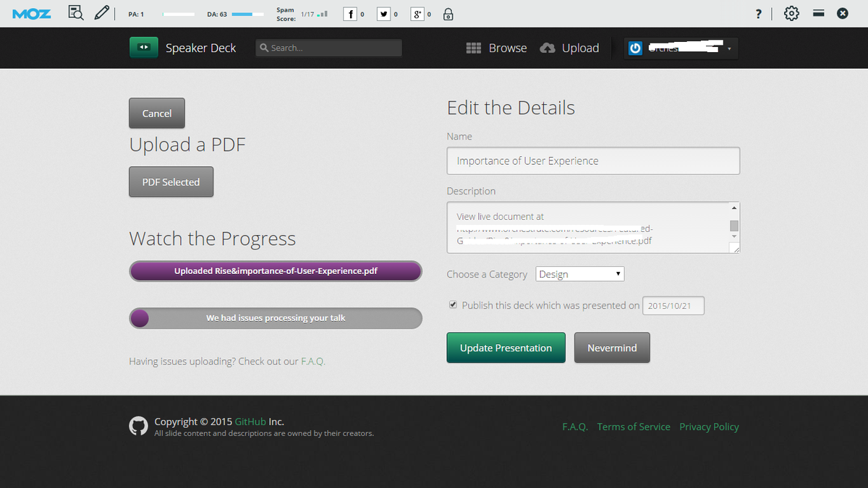868x488 pixels.
Task: Click the Moz logo in toolbar
Action: [x=32, y=14]
